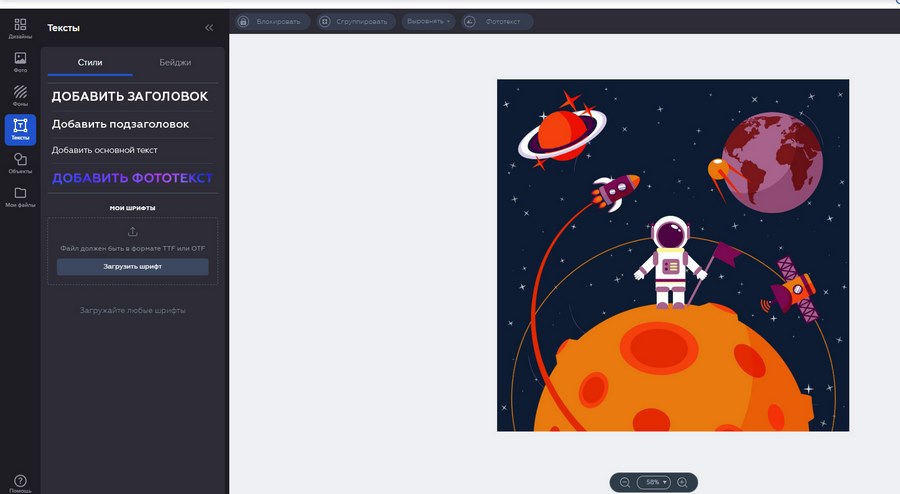Image resolution: width=900 pixels, height=494 pixels.
Task: Click Добавить основной текст option
Action: (x=104, y=150)
